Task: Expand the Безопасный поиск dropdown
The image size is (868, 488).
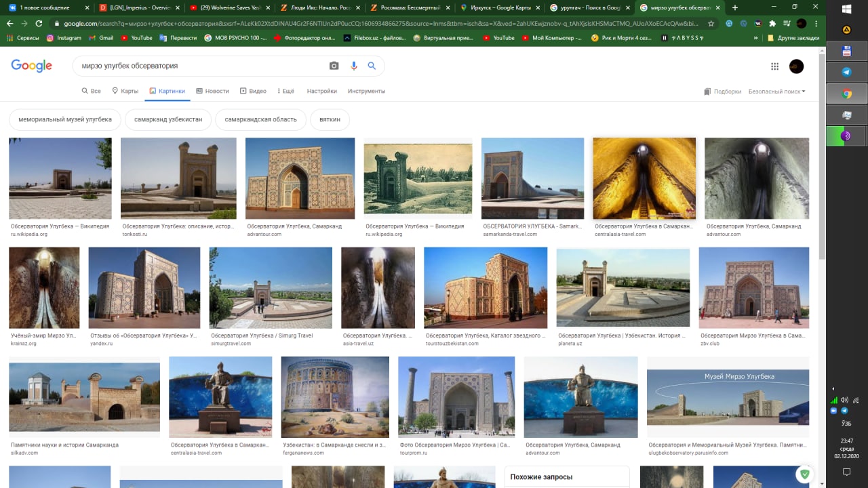Action: (x=777, y=91)
